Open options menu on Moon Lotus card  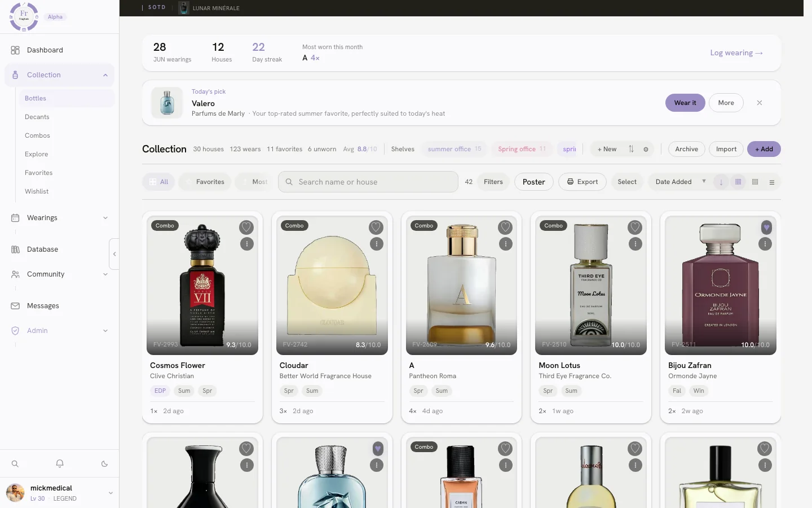pos(635,244)
